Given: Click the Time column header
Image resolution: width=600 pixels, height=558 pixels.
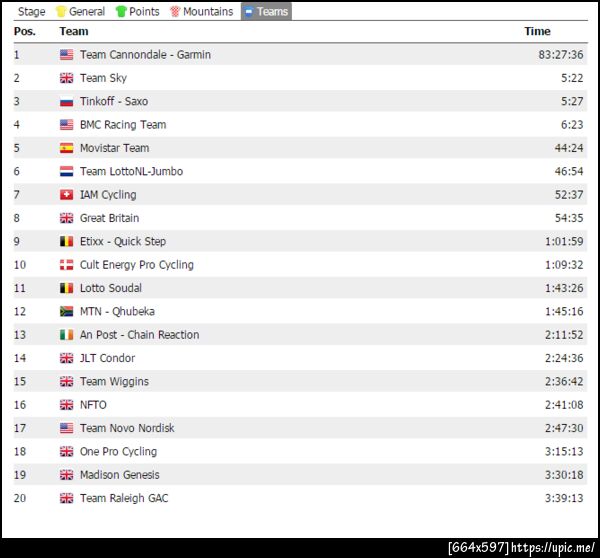Looking at the screenshot, I should click(537, 31).
